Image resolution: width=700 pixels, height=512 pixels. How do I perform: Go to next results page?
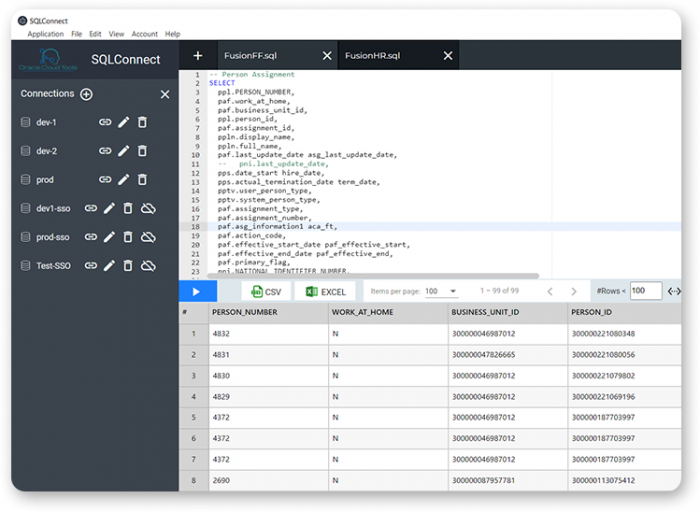pyautogui.click(x=574, y=291)
